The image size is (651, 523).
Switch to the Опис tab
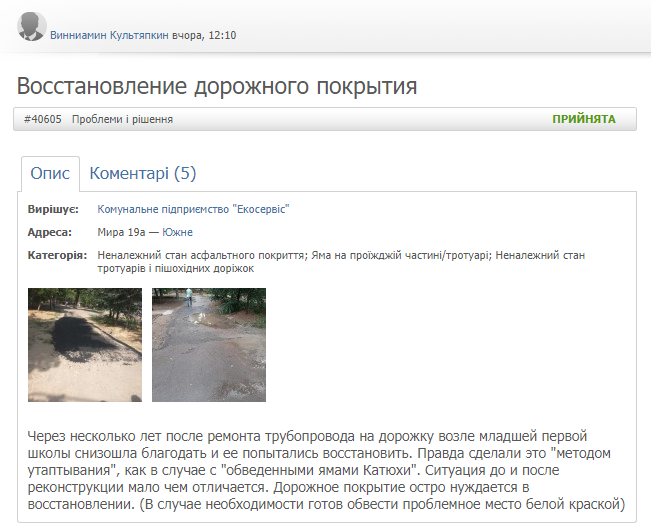tap(50, 173)
